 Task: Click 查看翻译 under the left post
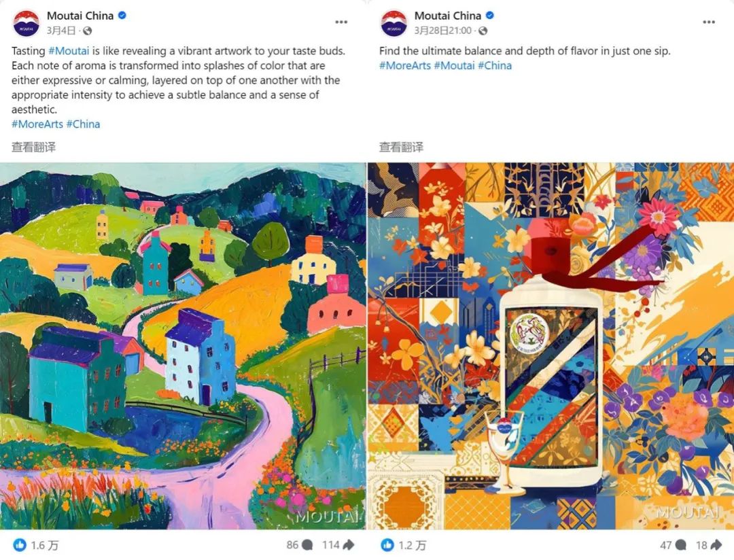[x=34, y=147]
